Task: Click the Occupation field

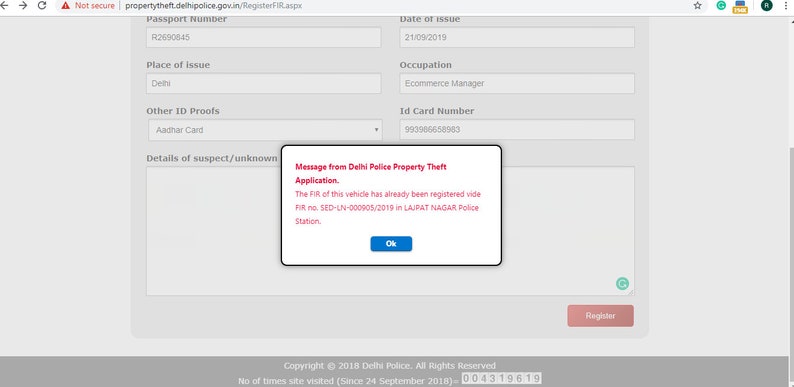Action: point(517,84)
